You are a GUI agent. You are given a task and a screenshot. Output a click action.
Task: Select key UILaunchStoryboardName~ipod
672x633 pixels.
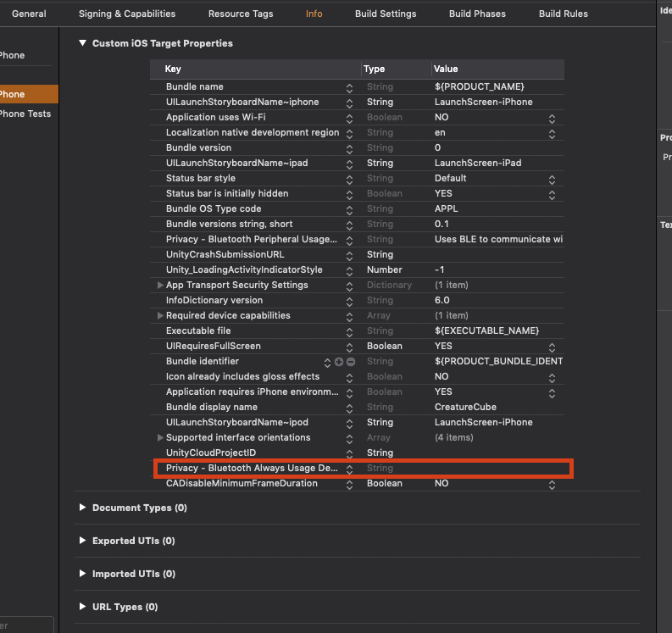pyautogui.click(x=237, y=422)
